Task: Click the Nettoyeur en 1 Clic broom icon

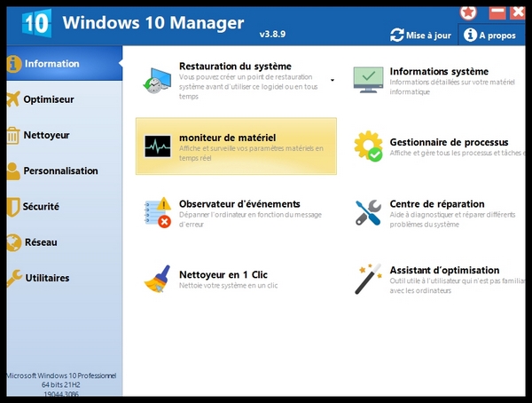Action: (x=157, y=278)
